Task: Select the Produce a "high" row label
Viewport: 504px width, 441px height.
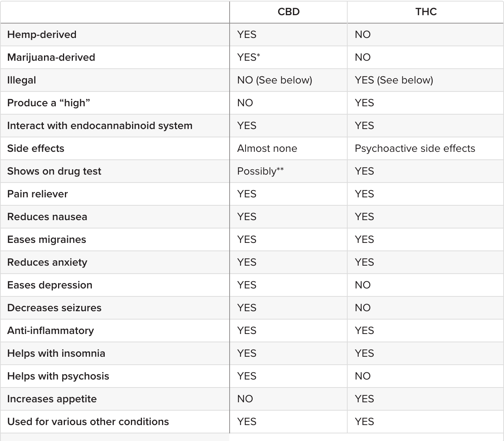Action: tap(49, 103)
